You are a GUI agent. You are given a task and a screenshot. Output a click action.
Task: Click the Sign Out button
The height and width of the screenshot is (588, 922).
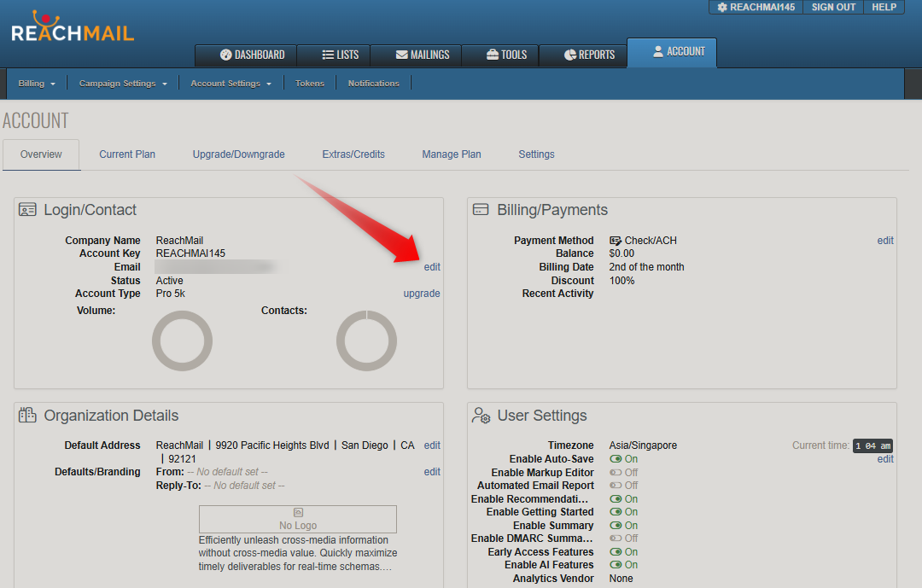tap(833, 7)
